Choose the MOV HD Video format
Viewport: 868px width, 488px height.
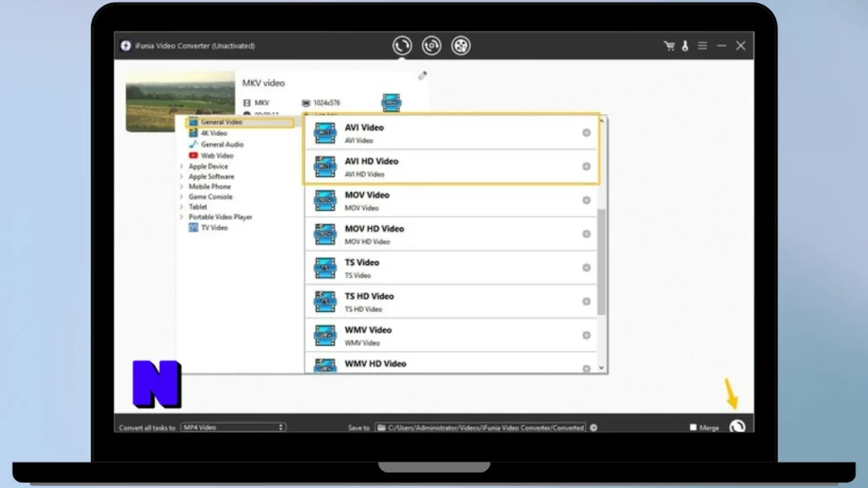tap(451, 234)
